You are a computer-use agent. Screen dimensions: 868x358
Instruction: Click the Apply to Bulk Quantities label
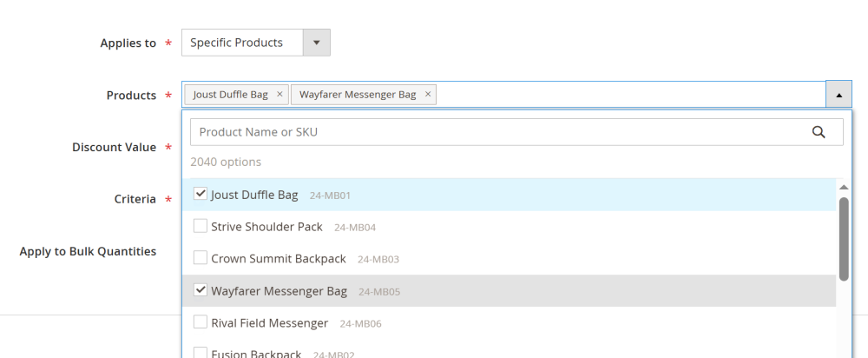coord(88,252)
